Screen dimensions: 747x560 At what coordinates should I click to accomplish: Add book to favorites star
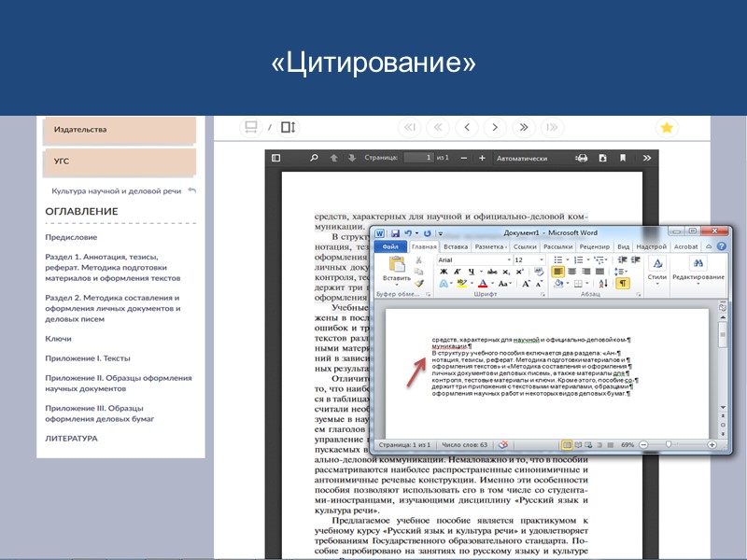pyautogui.click(x=667, y=128)
